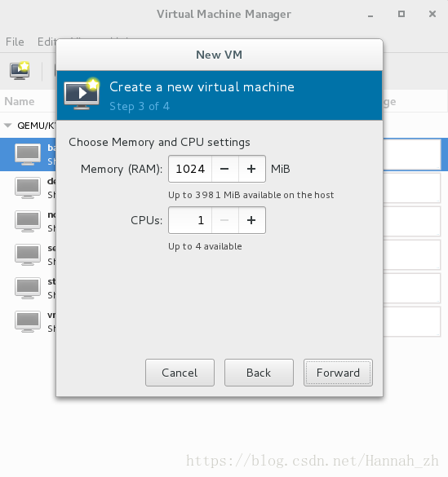Screen dimensions: 448x477
Task: Click the 'Up to 3981 MiB available on the host' text
Action: [x=251, y=195]
